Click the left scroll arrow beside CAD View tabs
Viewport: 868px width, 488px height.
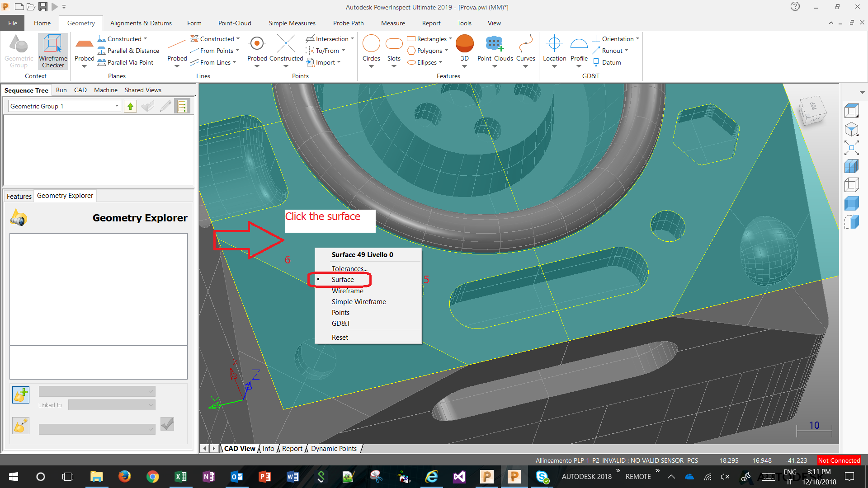(205, 448)
